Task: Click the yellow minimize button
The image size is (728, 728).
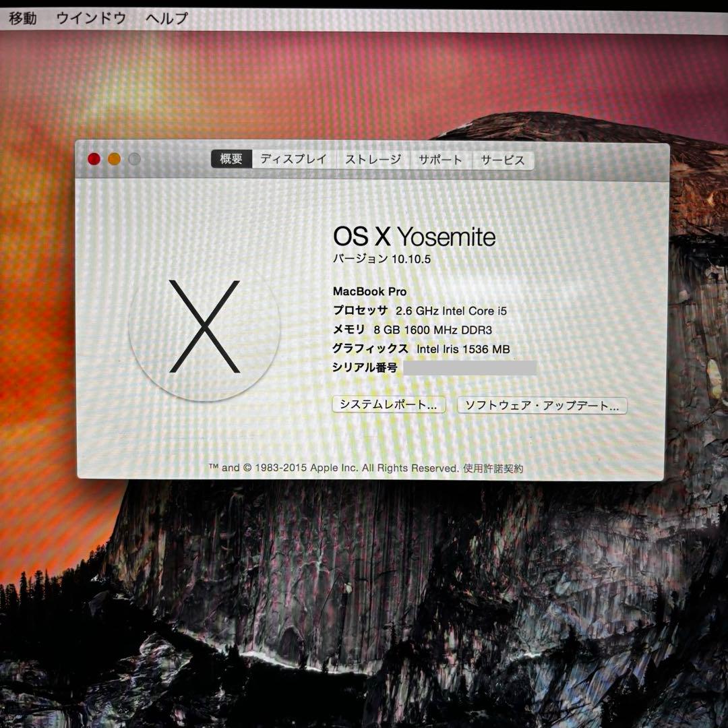Action: pos(114,158)
